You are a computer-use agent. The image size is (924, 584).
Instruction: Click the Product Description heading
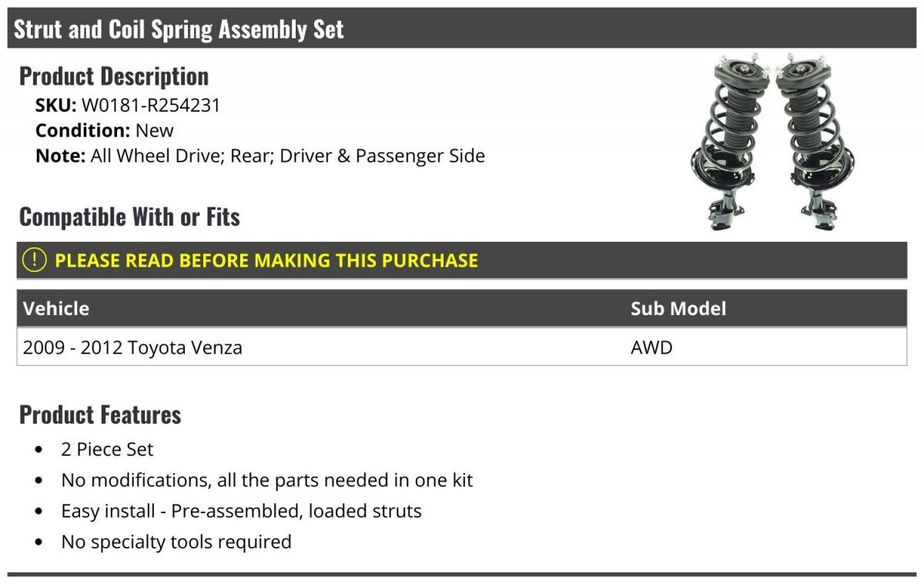point(114,76)
